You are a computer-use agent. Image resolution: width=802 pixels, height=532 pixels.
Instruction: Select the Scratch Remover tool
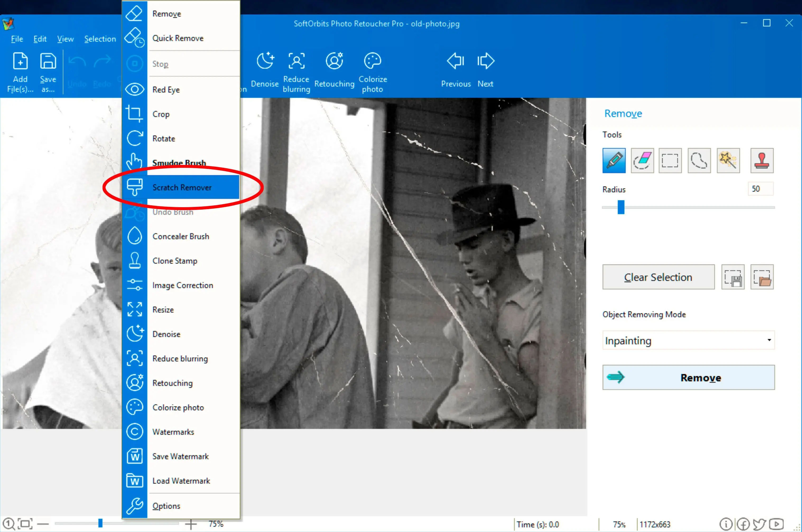click(182, 187)
